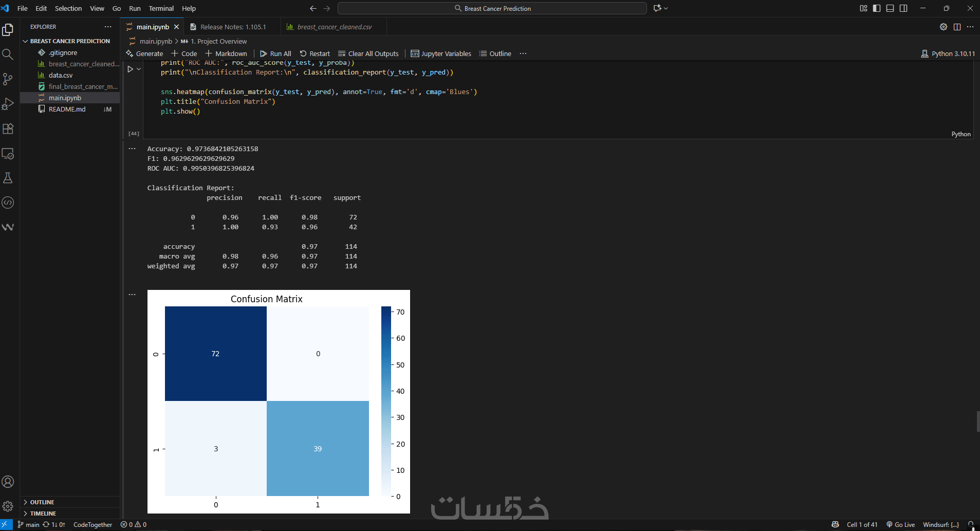This screenshot has width=980, height=531.
Task: Open the CodeTogether activity bar icon
Action: 8,203
